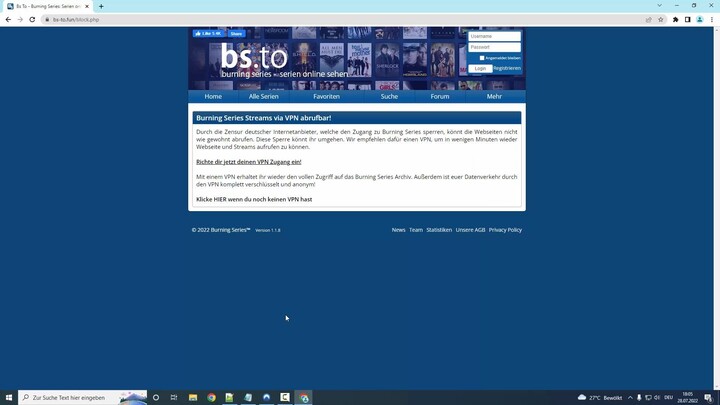Open the network tray icon
720x405 pixels.
pyautogui.click(x=648, y=398)
